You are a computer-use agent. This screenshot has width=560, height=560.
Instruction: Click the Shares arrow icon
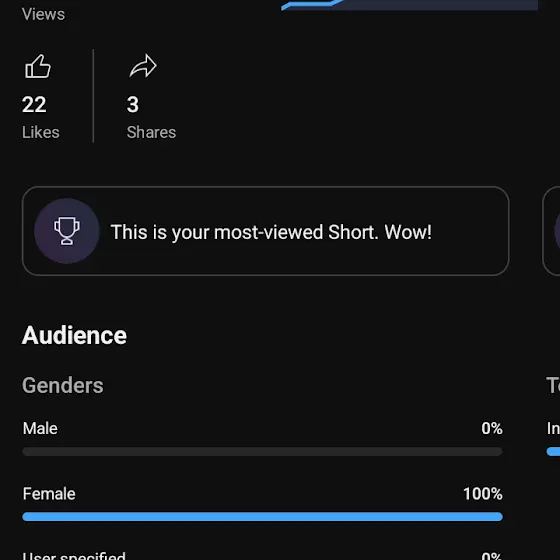143,66
